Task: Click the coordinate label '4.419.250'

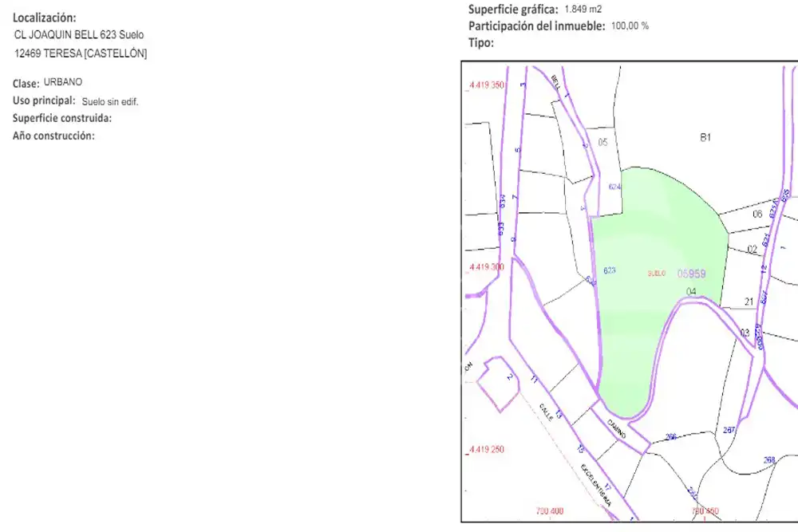Action: [x=486, y=450]
